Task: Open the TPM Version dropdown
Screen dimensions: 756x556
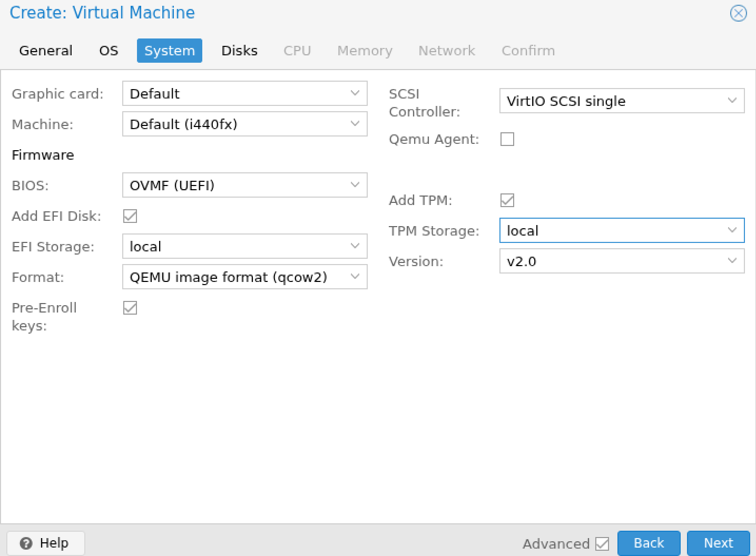Action: (732, 261)
